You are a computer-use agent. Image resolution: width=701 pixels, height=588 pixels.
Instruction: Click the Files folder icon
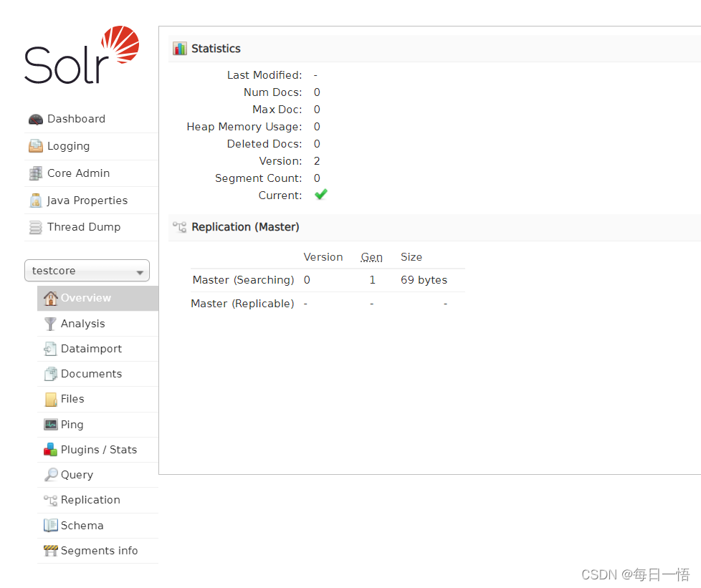(x=51, y=400)
